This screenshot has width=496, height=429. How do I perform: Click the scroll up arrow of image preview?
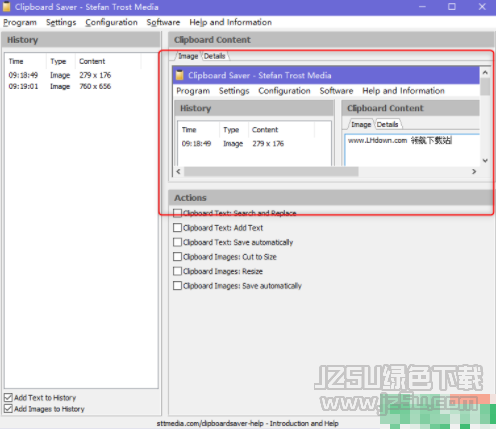click(485, 72)
